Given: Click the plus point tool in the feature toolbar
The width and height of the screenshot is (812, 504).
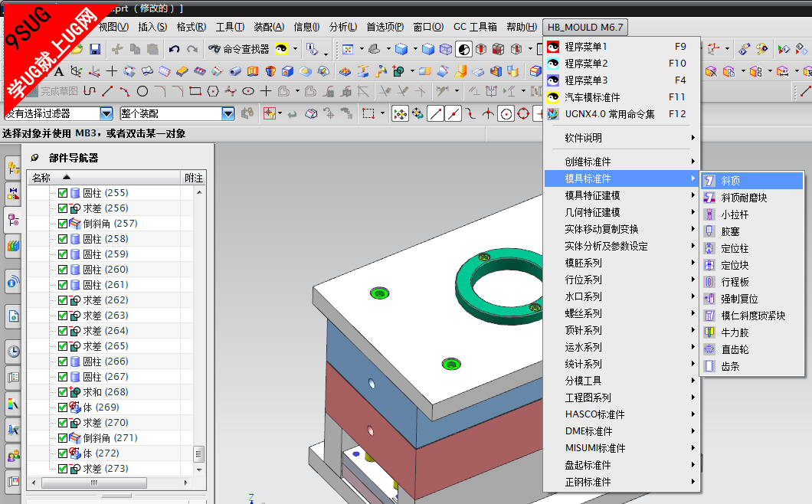Looking at the screenshot, I should tap(112, 71).
